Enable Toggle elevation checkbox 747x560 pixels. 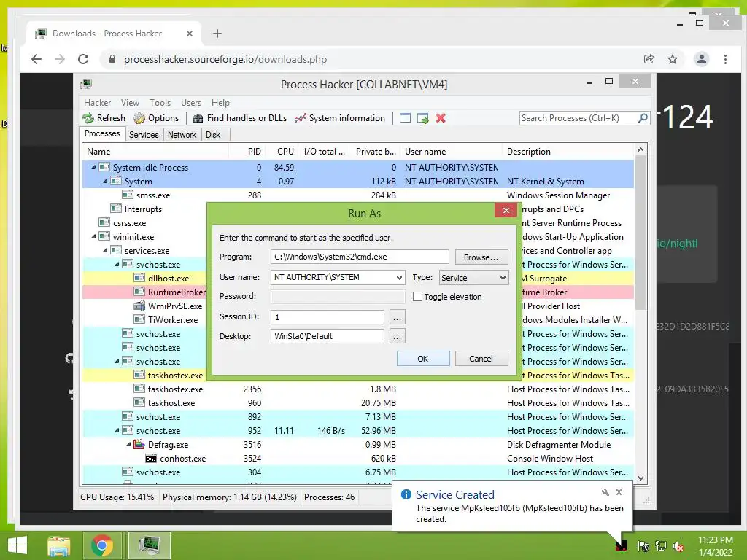click(x=417, y=296)
